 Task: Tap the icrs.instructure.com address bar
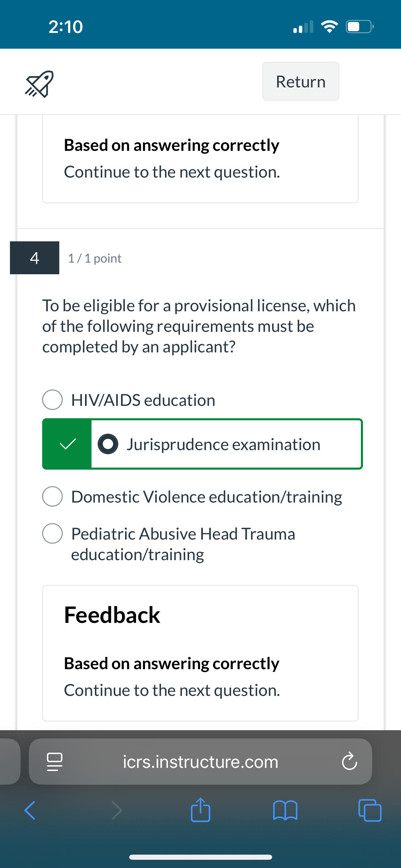[x=200, y=762]
